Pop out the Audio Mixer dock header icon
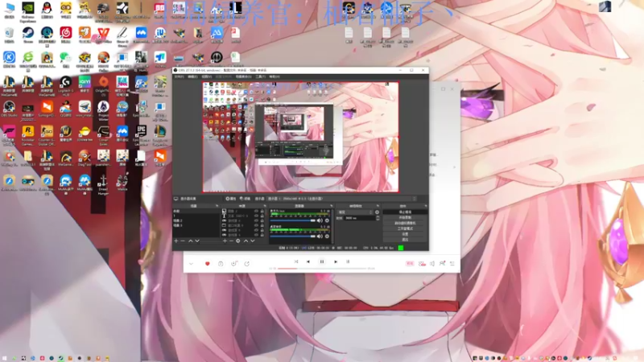Viewport: 644px width, 362px height. (x=332, y=206)
